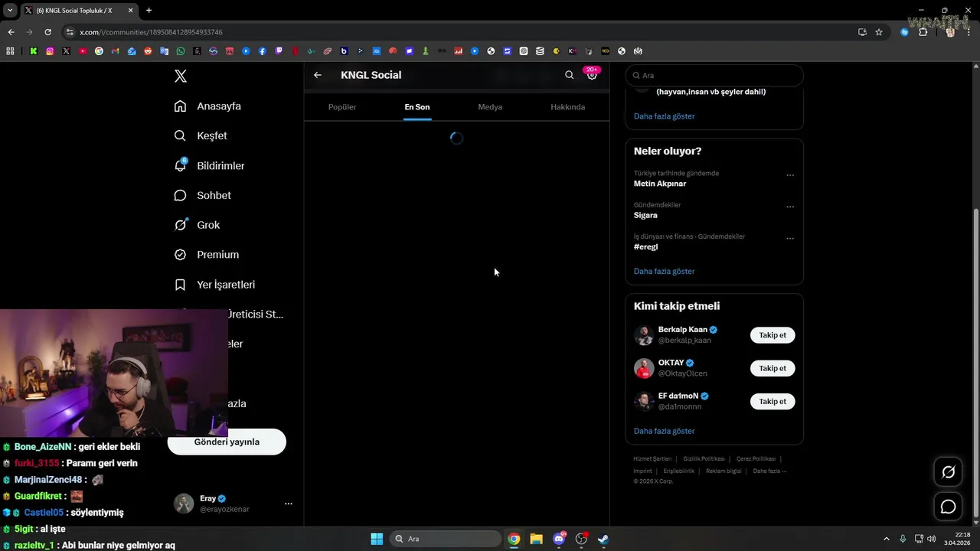Reload the page

47,32
